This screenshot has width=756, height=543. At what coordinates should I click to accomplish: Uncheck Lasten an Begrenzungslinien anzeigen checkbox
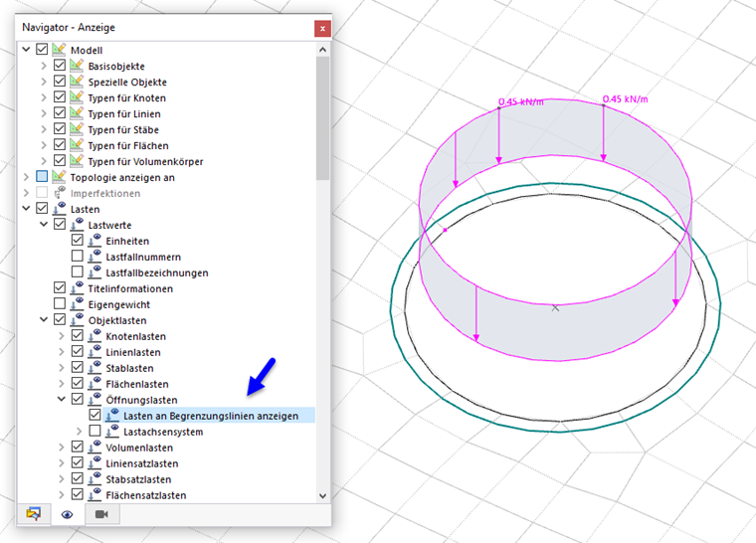(94, 415)
